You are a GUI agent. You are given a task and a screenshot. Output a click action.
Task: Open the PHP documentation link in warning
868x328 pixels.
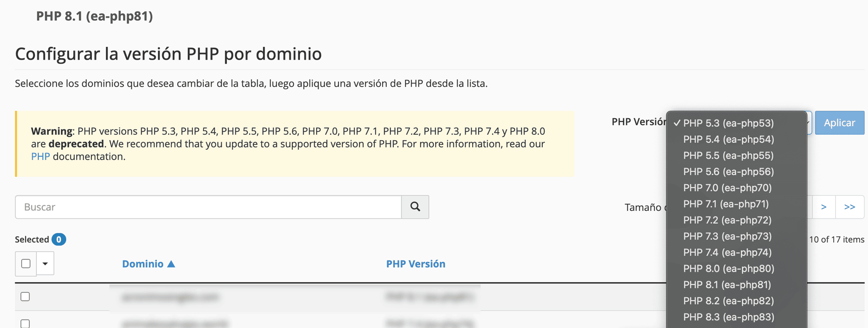click(40, 156)
